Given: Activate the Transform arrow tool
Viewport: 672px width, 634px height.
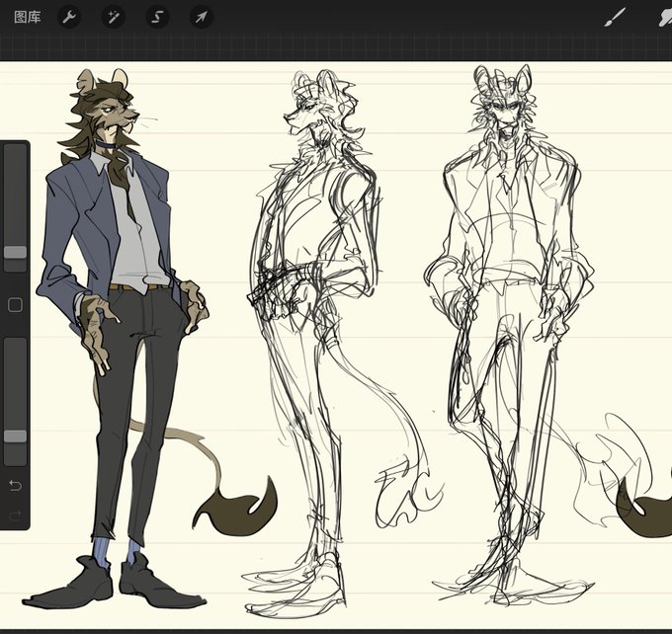Looking at the screenshot, I should click(x=202, y=17).
